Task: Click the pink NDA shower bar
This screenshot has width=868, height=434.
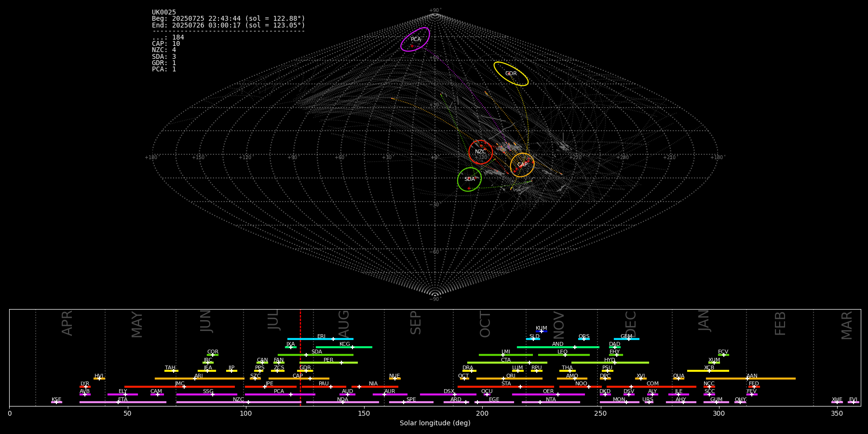Action: click(342, 402)
